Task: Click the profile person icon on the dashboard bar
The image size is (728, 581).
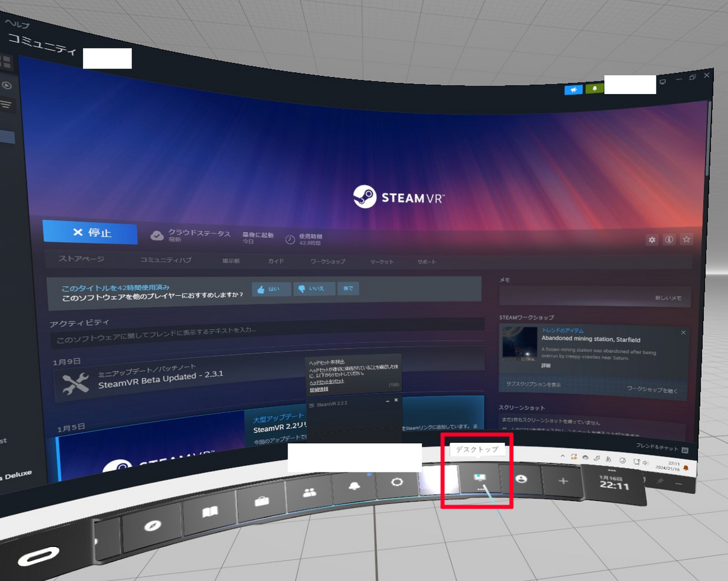Action: pyautogui.click(x=520, y=478)
